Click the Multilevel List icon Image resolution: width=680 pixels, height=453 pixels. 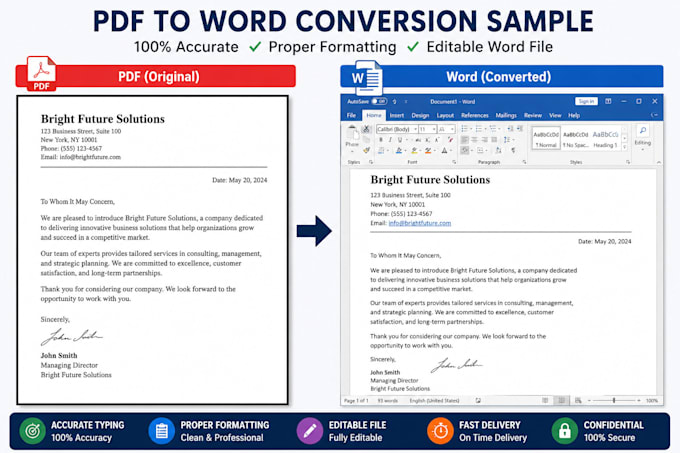(x=493, y=129)
